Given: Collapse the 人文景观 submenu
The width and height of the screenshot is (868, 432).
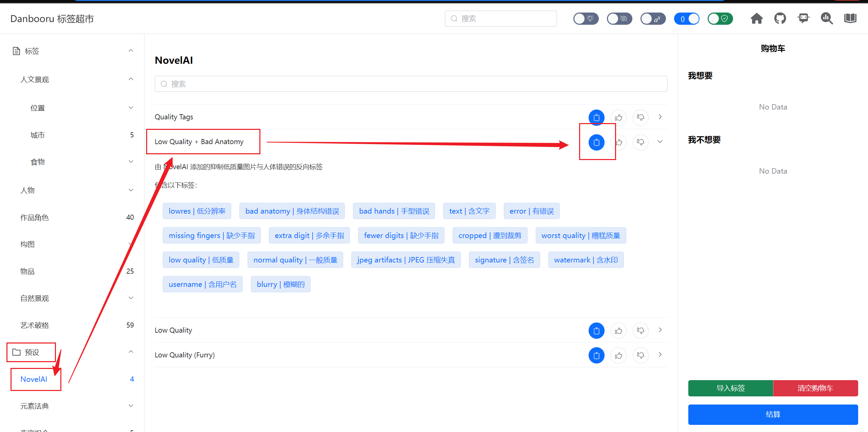Looking at the screenshot, I should coord(72,79).
